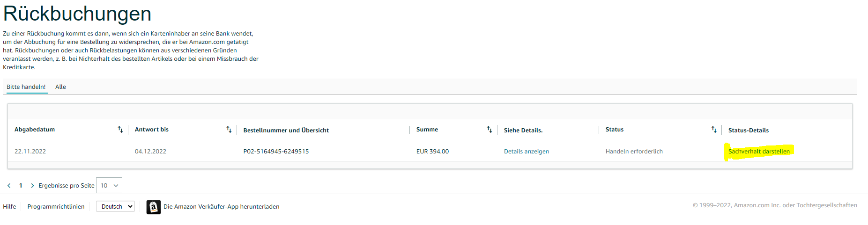868x225 pixels.
Task: Click order number P02-5164945-6249515
Action: [x=276, y=152]
